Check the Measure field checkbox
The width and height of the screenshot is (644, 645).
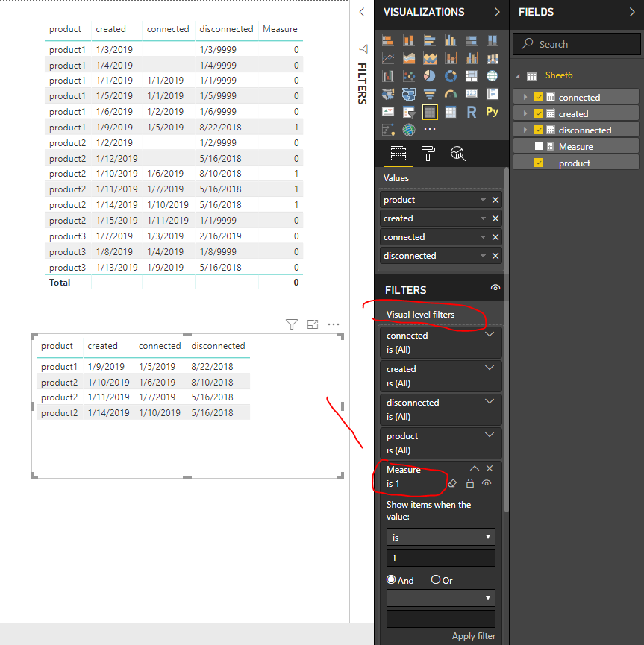coord(539,146)
